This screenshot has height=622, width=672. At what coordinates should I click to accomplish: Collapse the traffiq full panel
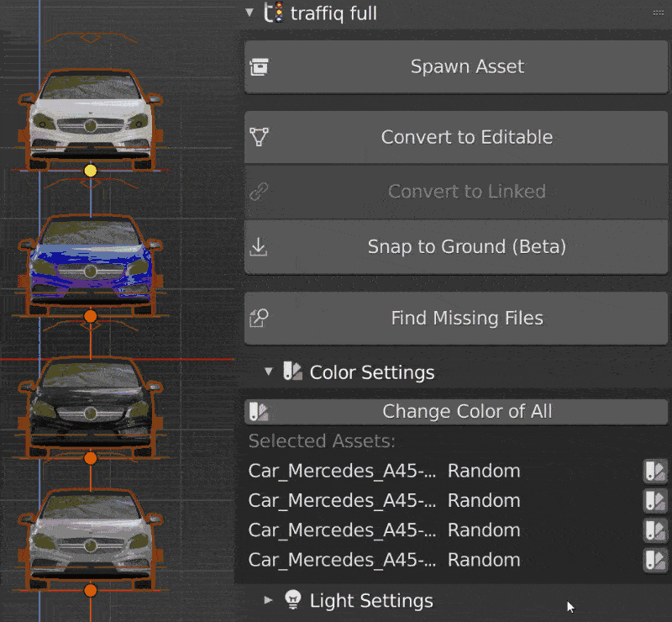(249, 13)
